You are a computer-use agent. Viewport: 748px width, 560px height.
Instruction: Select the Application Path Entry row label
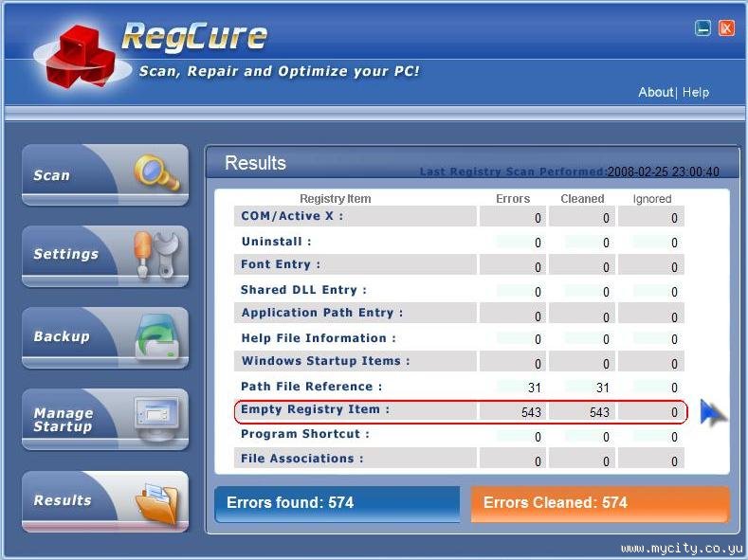(x=322, y=313)
